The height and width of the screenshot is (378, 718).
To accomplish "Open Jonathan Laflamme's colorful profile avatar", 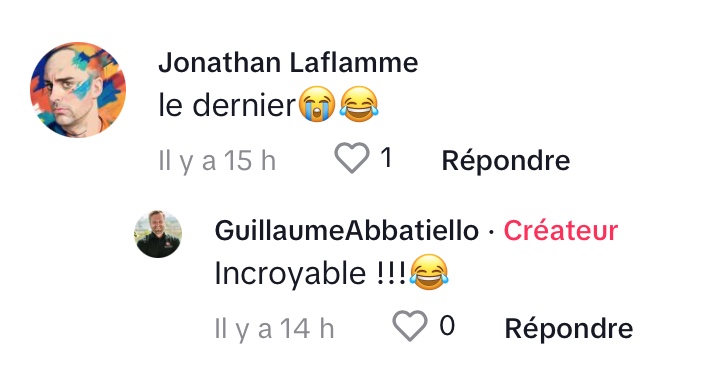I will [x=78, y=90].
